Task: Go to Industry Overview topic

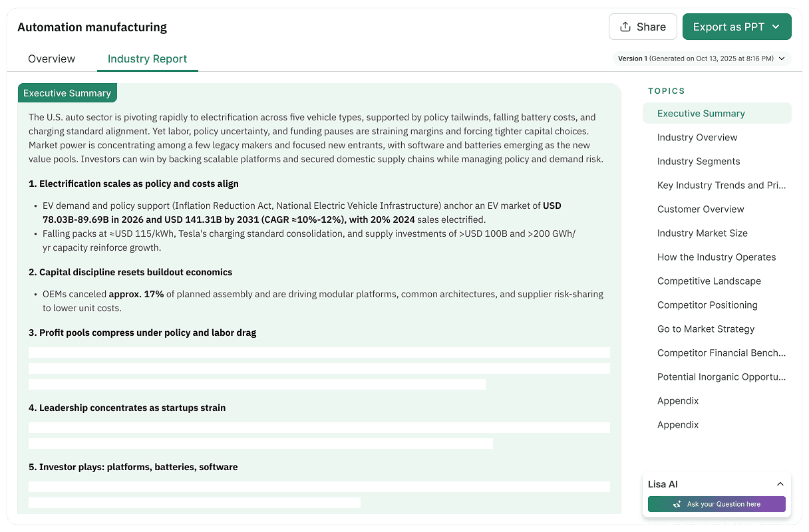Action: (697, 137)
